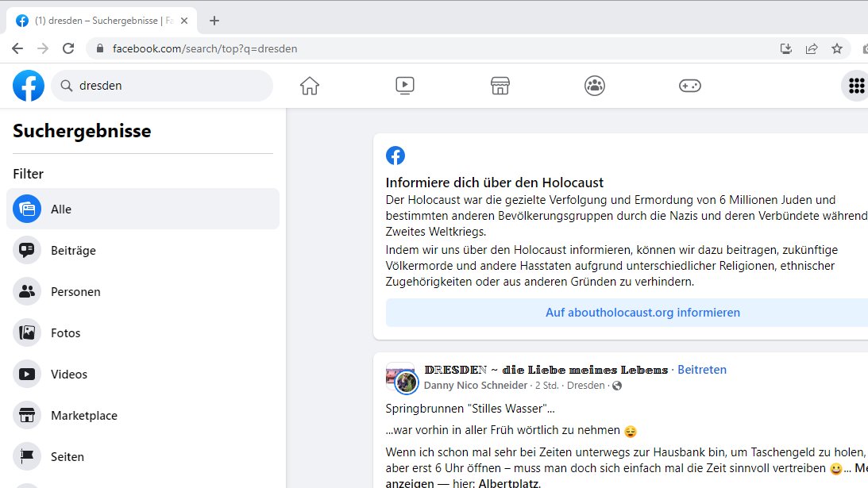This screenshot has height=488, width=868.
Task: Click the magnifier icon in search box
Action: coord(67,86)
